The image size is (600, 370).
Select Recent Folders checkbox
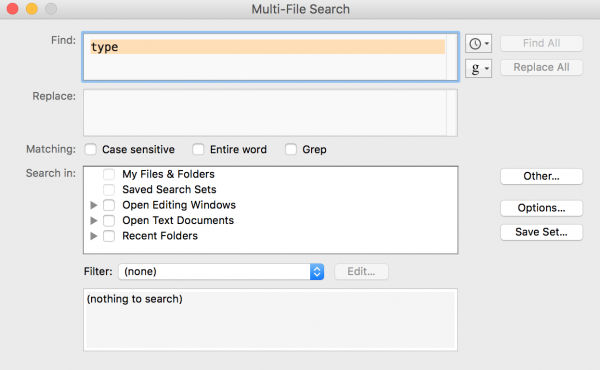point(109,236)
